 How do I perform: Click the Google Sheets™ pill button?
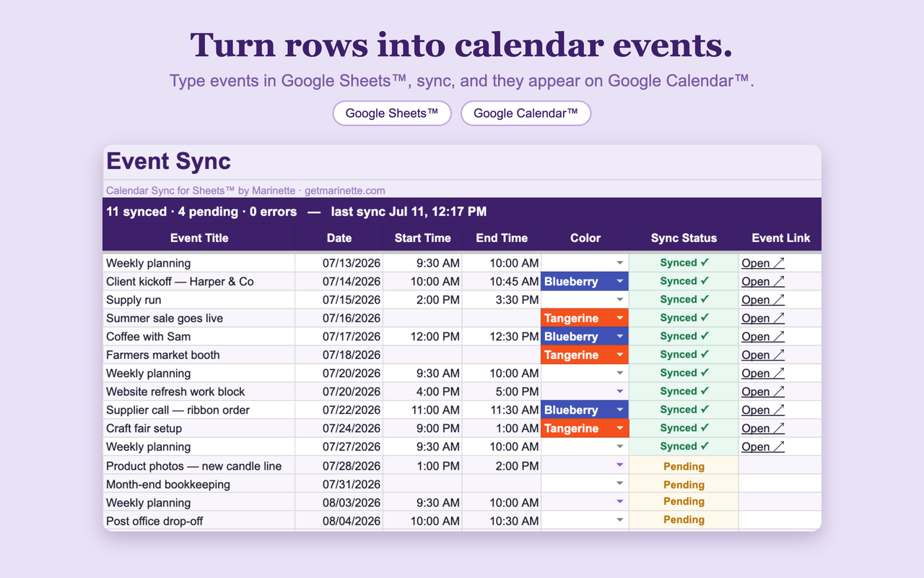pyautogui.click(x=392, y=113)
